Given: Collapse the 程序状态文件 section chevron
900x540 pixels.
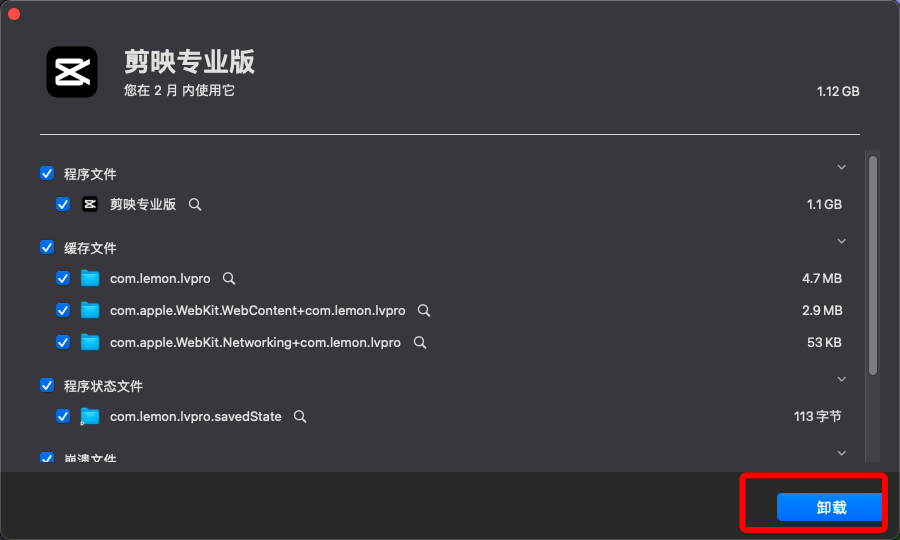Looking at the screenshot, I should click(841, 379).
